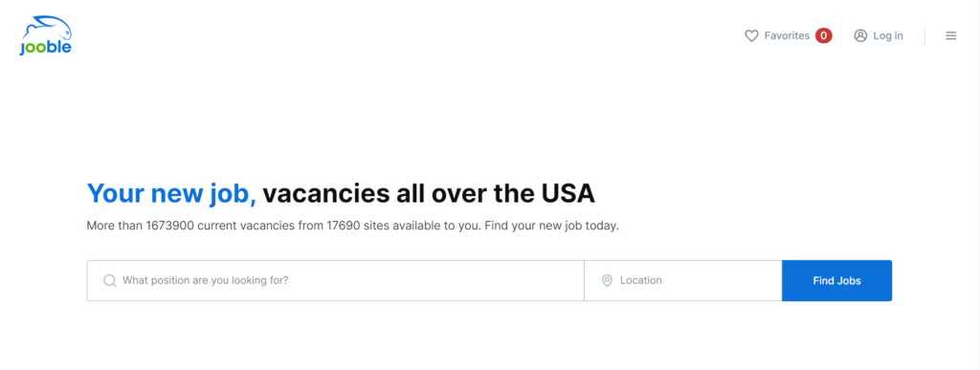Click the 1673900 vacancies number
This screenshot has height=370, width=980.
(169, 226)
